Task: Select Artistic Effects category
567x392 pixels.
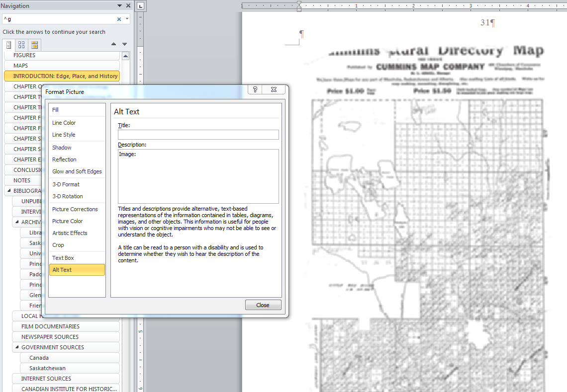Action: point(77,234)
